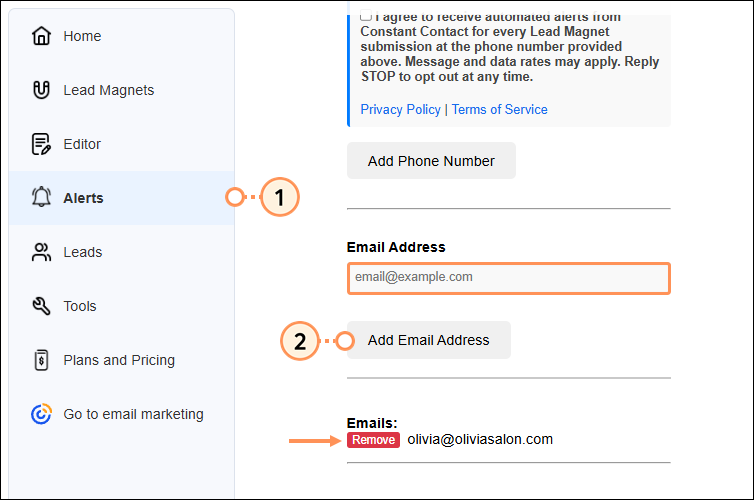Click the Editor pencil-page icon
The height and width of the screenshot is (500, 754).
coord(41,144)
